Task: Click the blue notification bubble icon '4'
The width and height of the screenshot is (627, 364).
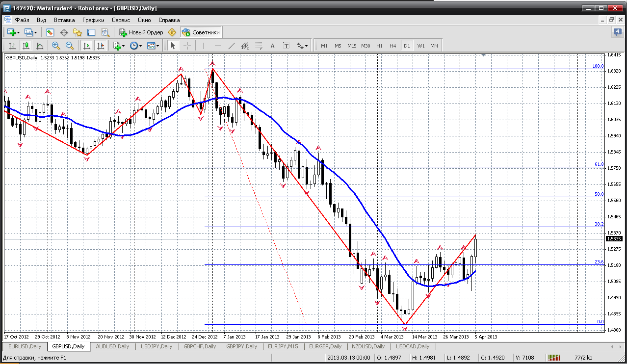Action: 617,32
